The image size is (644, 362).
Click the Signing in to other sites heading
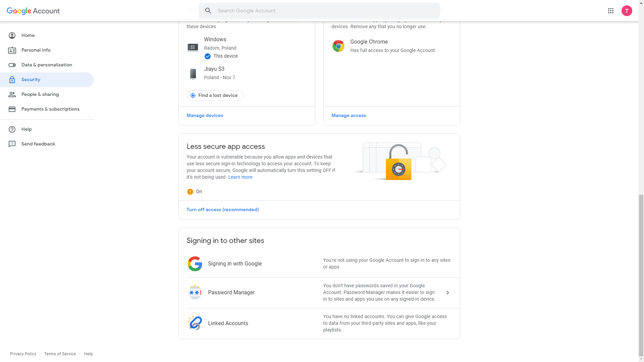[x=225, y=241]
